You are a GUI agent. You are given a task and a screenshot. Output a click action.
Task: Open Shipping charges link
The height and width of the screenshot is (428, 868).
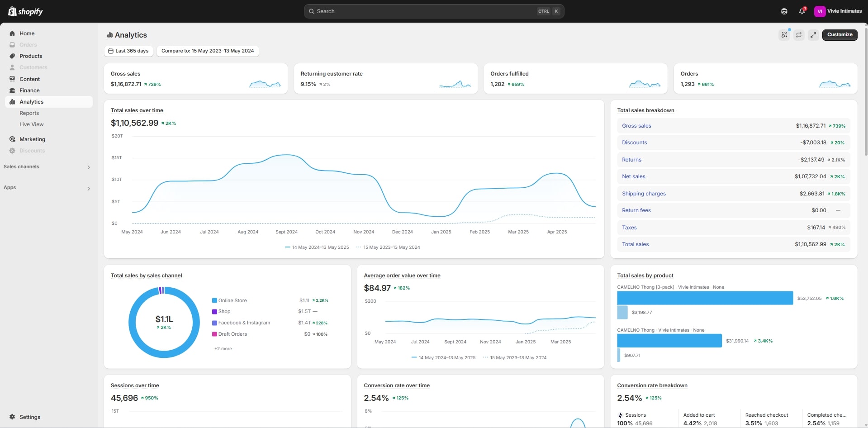click(644, 194)
